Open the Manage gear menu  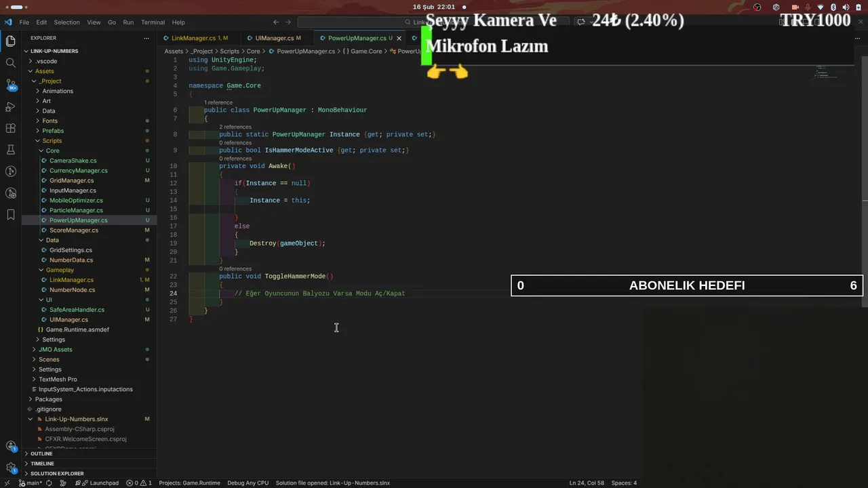[x=10, y=468]
